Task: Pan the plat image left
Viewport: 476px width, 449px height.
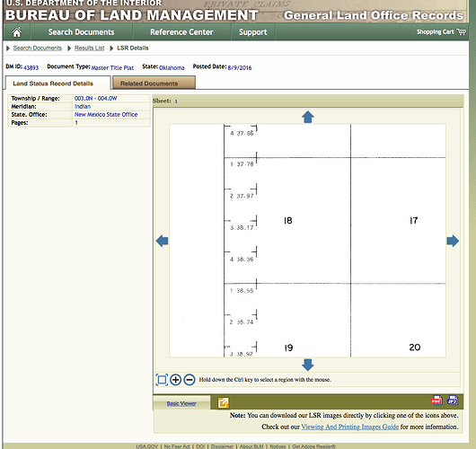Action: tap(162, 241)
